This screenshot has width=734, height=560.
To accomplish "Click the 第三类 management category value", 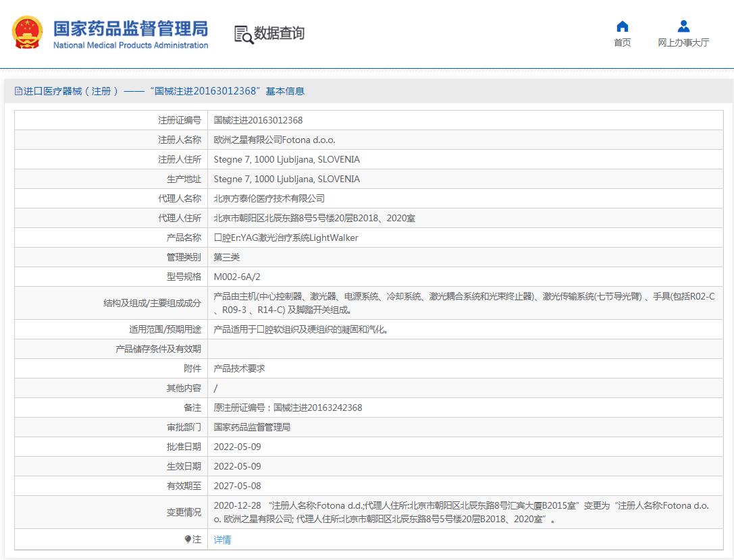I will pos(227,257).
